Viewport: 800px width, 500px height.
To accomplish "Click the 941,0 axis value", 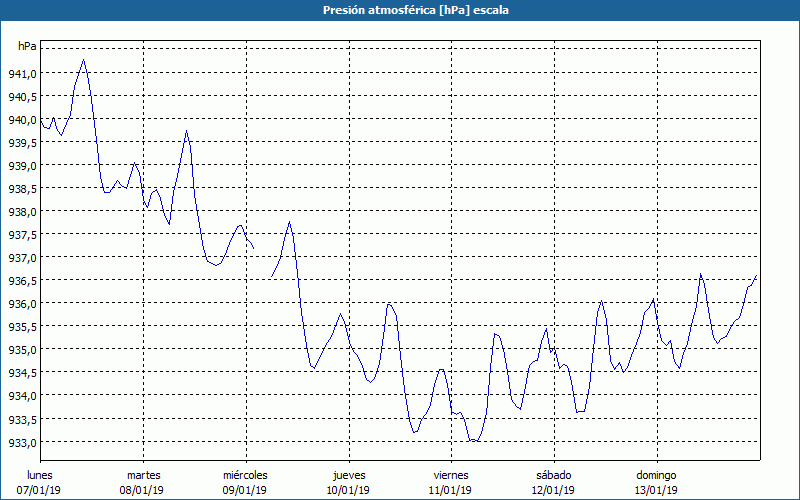I will coord(22,74).
